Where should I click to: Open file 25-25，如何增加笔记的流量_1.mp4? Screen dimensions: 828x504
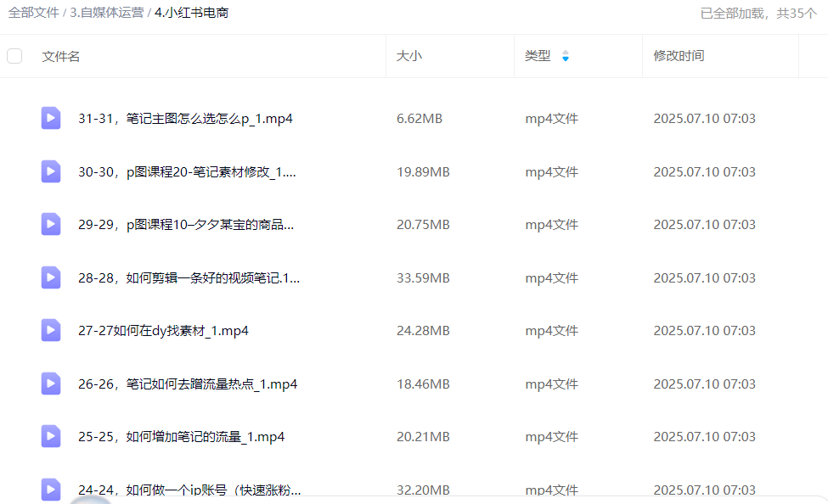click(181, 437)
